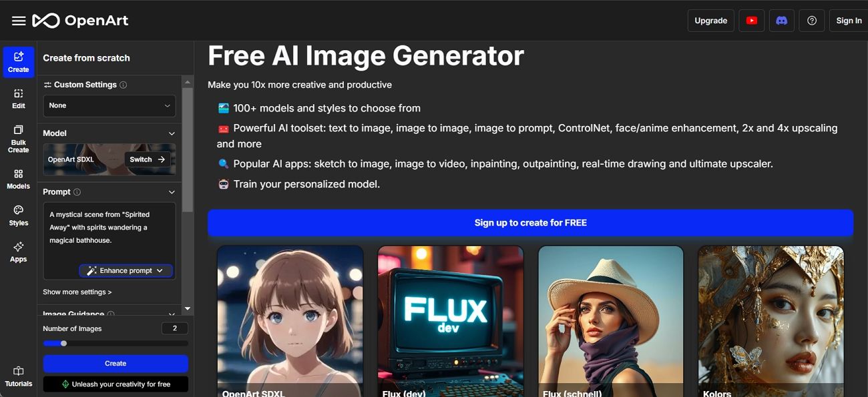Expand the Image Guidance section
The image size is (868, 397).
pos(171,312)
